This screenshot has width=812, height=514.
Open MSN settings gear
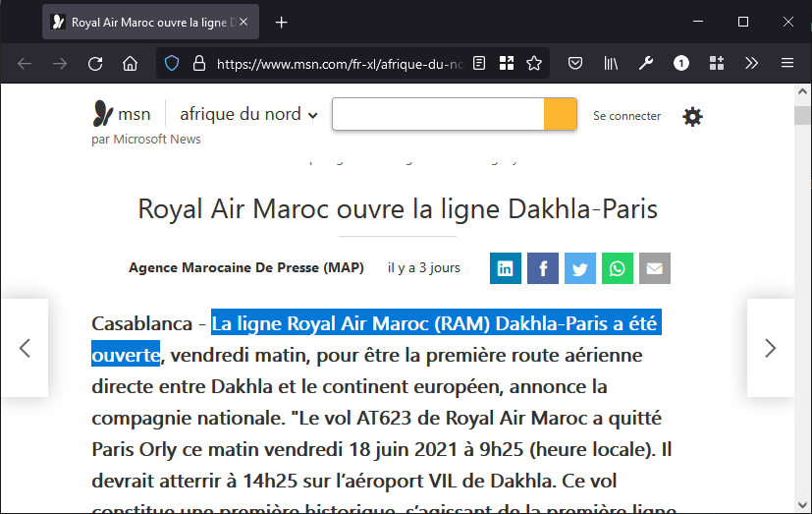[692, 117]
